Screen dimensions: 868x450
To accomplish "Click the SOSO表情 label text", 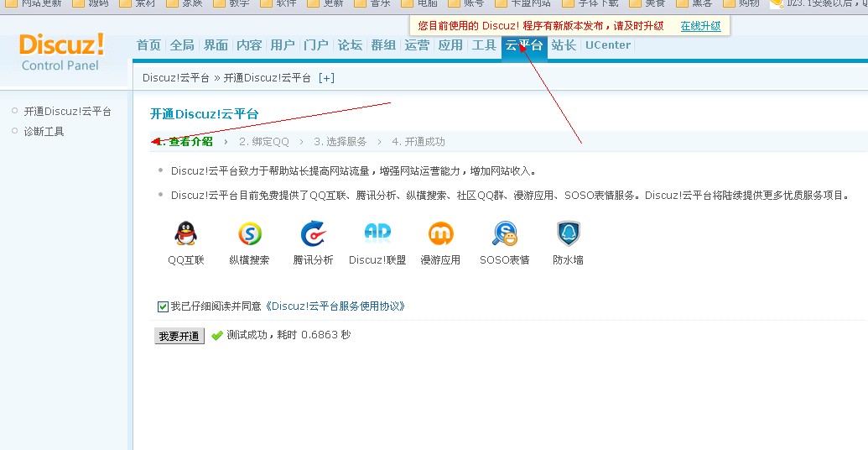I will tap(505, 260).
